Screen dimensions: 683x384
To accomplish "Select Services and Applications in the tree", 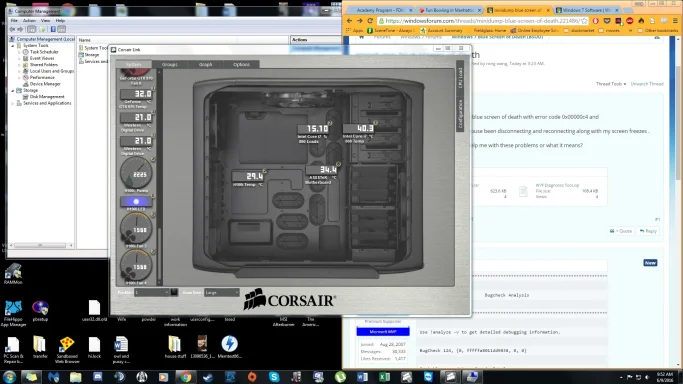I will (47, 103).
